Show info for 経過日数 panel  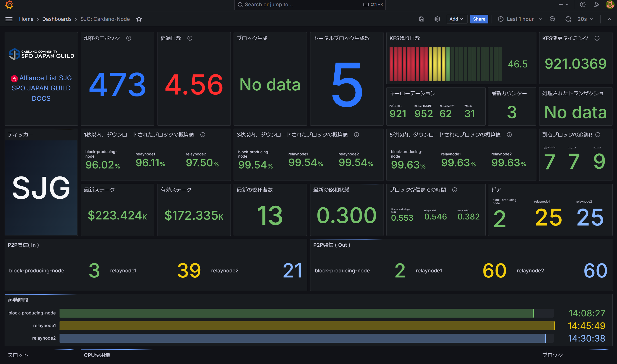190,38
